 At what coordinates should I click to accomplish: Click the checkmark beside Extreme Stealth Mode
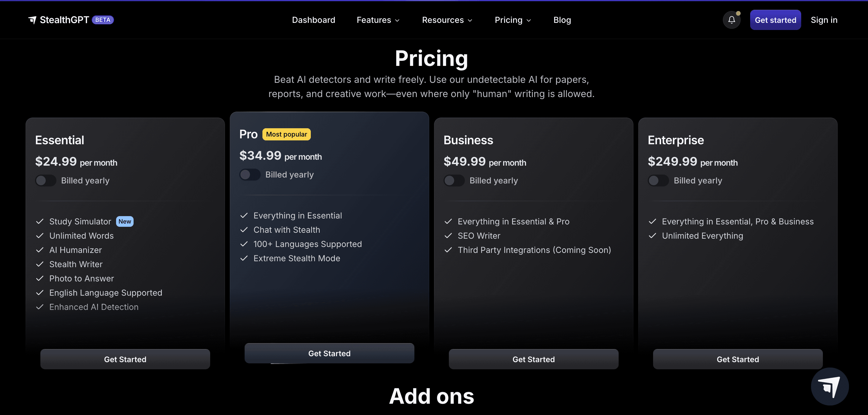point(244,258)
